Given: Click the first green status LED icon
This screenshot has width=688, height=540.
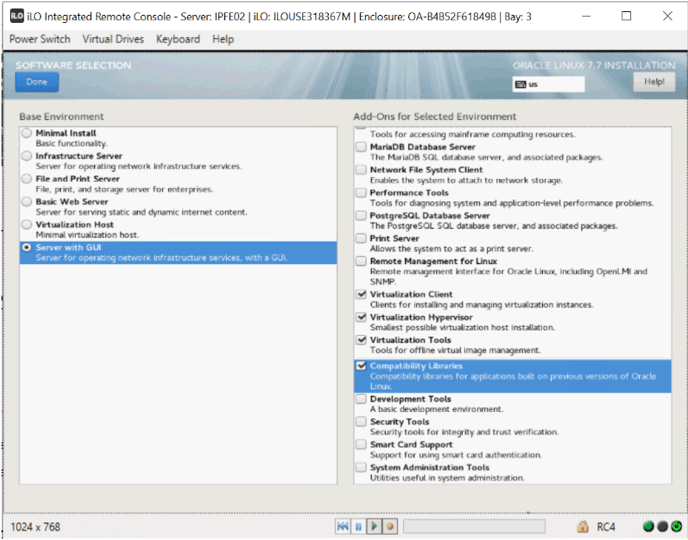Looking at the screenshot, I should [648, 526].
